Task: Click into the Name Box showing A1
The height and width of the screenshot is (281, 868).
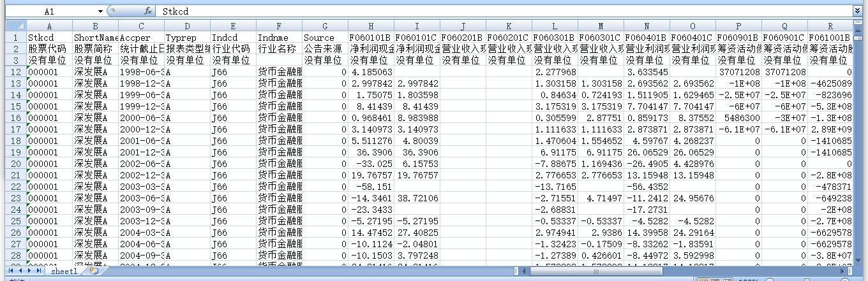Action: 50,11
